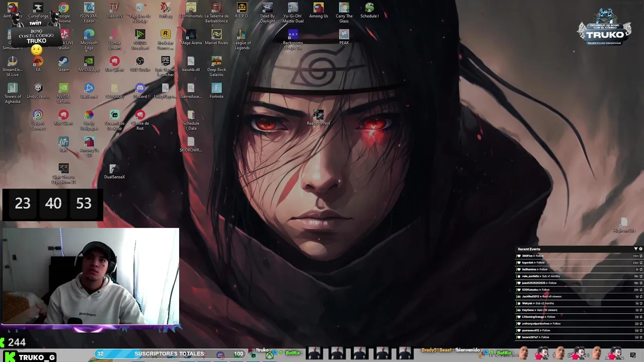644x362 pixels.
Task: Open the Marvel Rivals shortcut
Action: pyautogui.click(x=217, y=37)
